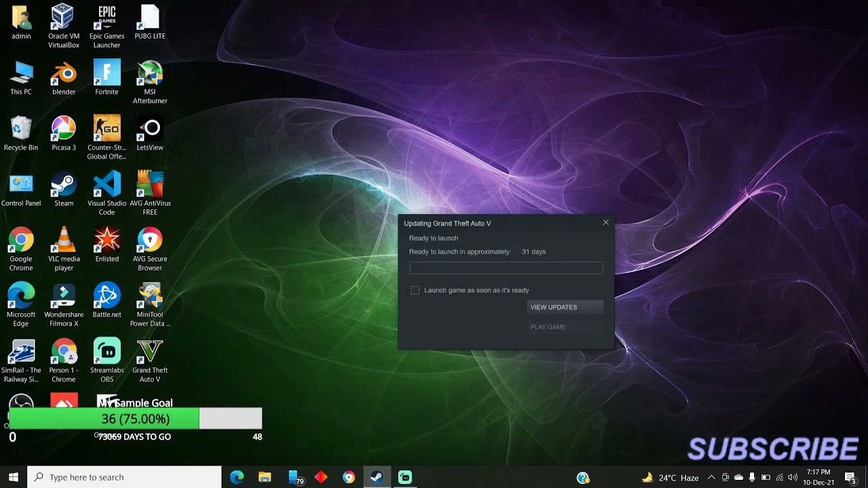Open LetsView desktop shortcut
This screenshot has width=868, height=488.
pyautogui.click(x=150, y=134)
